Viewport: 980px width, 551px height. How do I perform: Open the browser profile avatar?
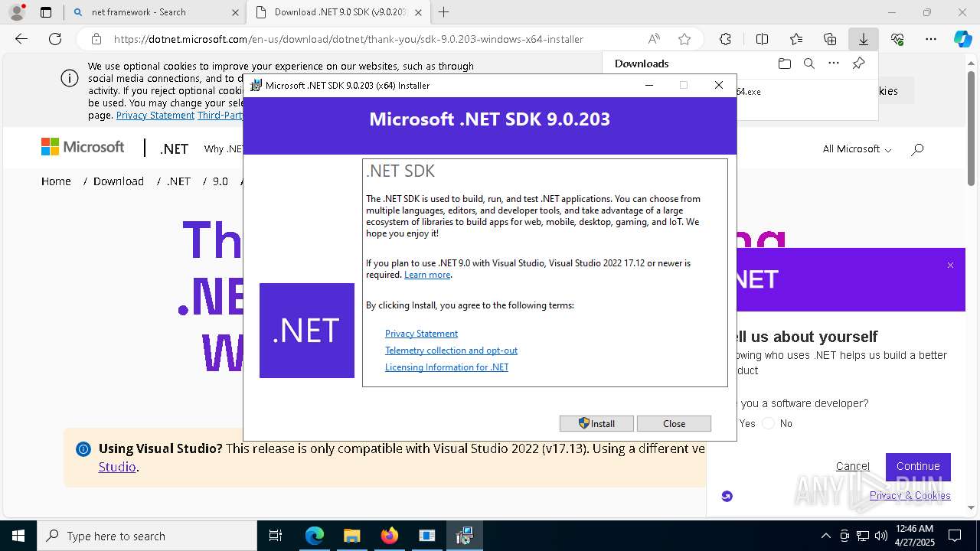[x=16, y=12]
